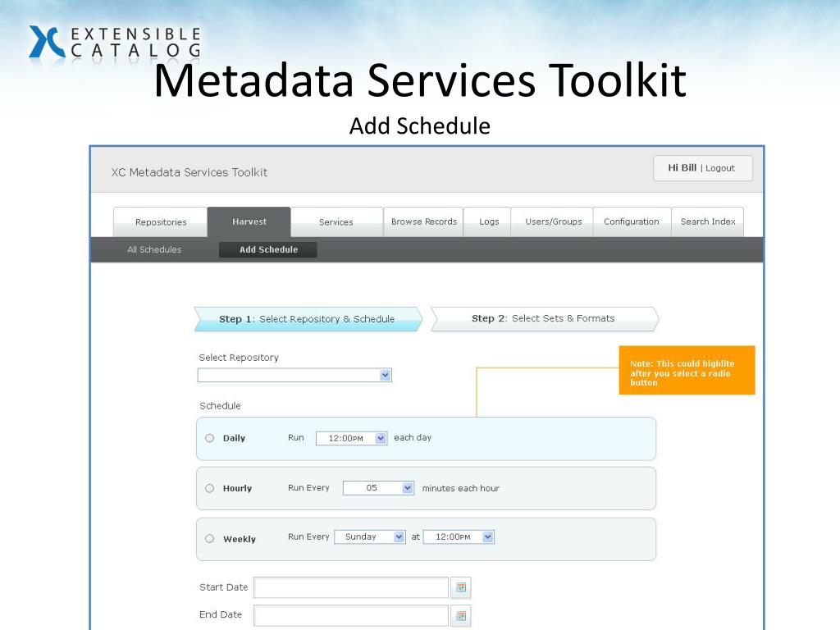Select the Weekly schedule radio button
Viewport: 840px width, 630px height.
tap(209, 539)
